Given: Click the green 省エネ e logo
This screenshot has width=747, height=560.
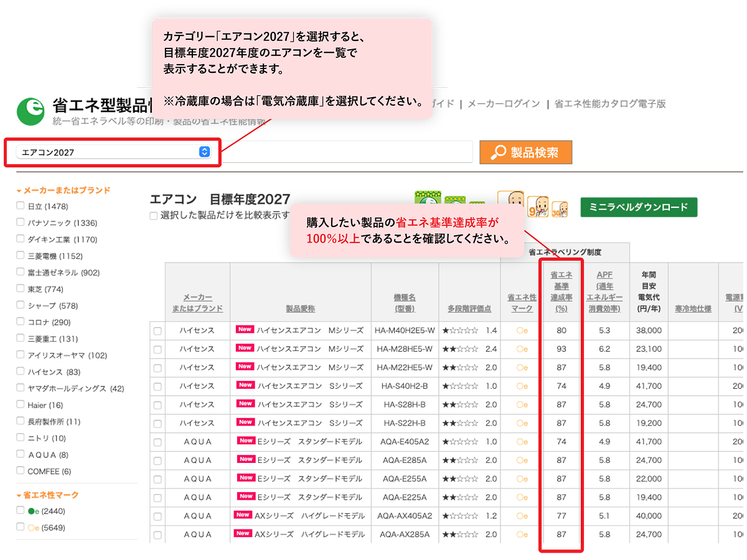Looking at the screenshot, I should (x=31, y=111).
